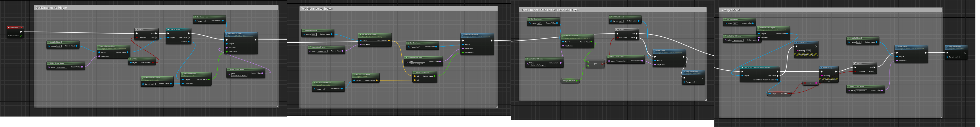Click the V2 pin on Distance (Vector)
Screen dimensions: 980x127
tap(415, 80)
